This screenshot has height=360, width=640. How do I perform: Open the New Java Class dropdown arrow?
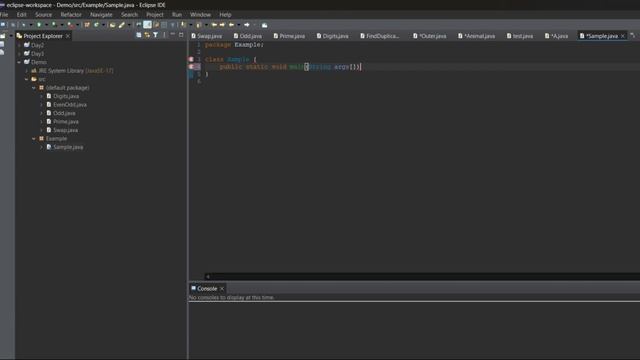(x=103, y=25)
